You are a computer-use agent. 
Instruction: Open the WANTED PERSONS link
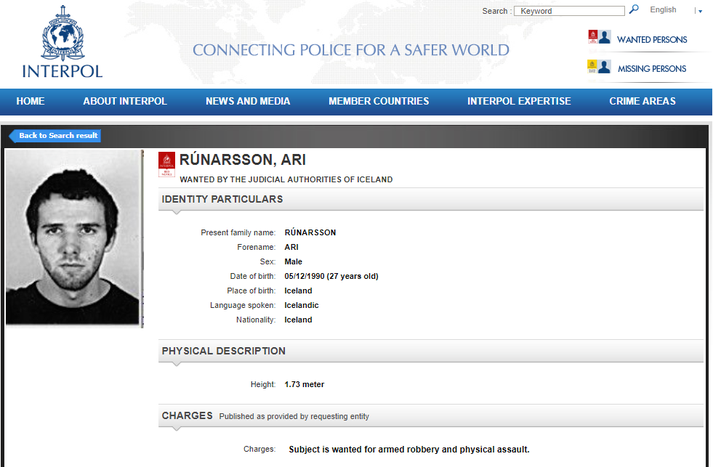click(x=652, y=40)
